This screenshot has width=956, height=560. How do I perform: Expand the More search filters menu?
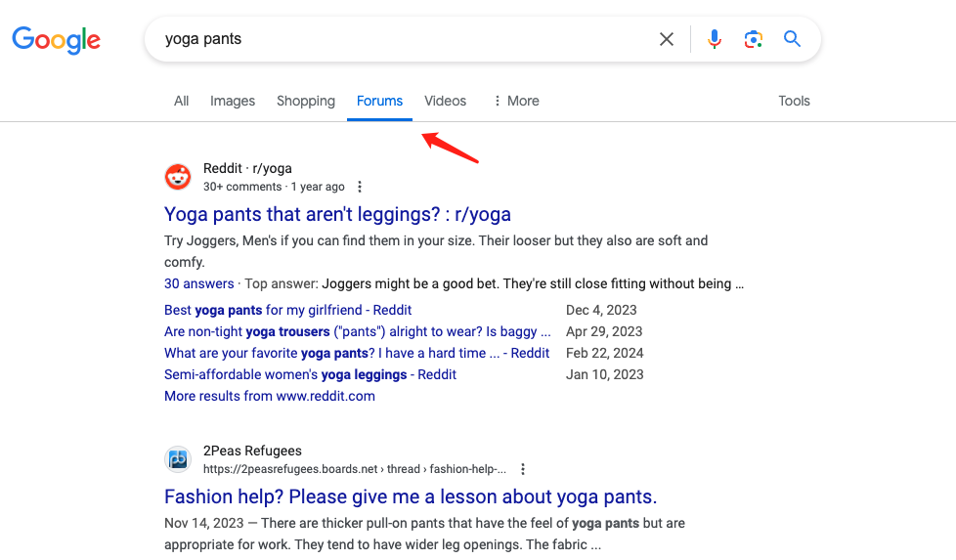(515, 101)
